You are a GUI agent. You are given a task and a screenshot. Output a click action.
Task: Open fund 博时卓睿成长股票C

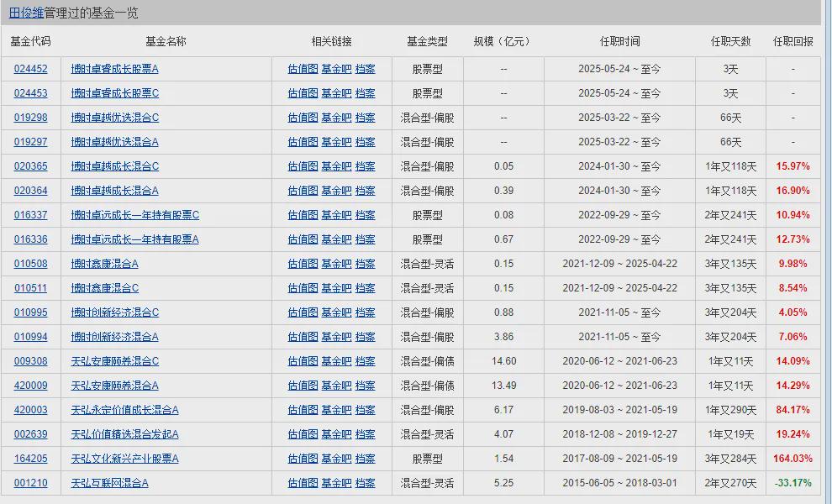pyautogui.click(x=114, y=93)
